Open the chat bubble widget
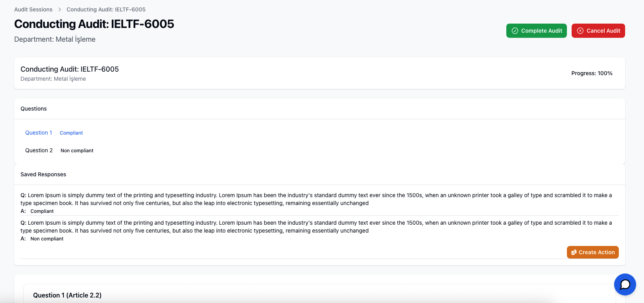644x303 pixels. pos(625,284)
